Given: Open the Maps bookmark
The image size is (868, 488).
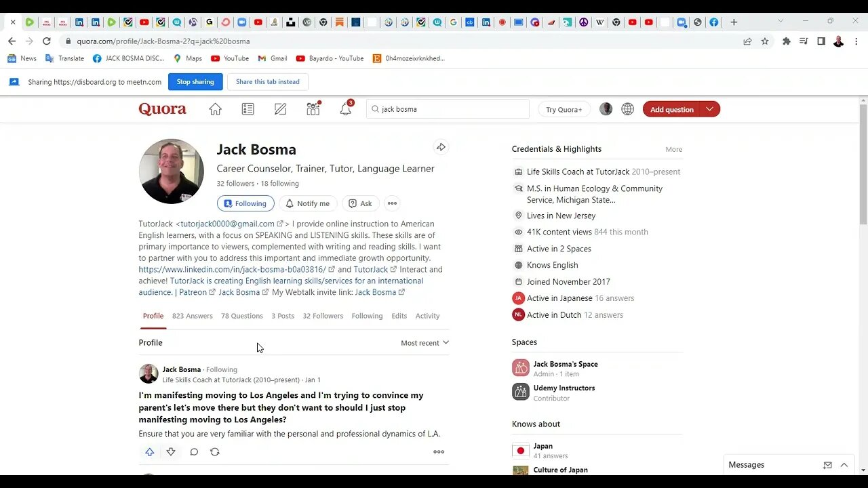Looking at the screenshot, I should (x=188, y=58).
